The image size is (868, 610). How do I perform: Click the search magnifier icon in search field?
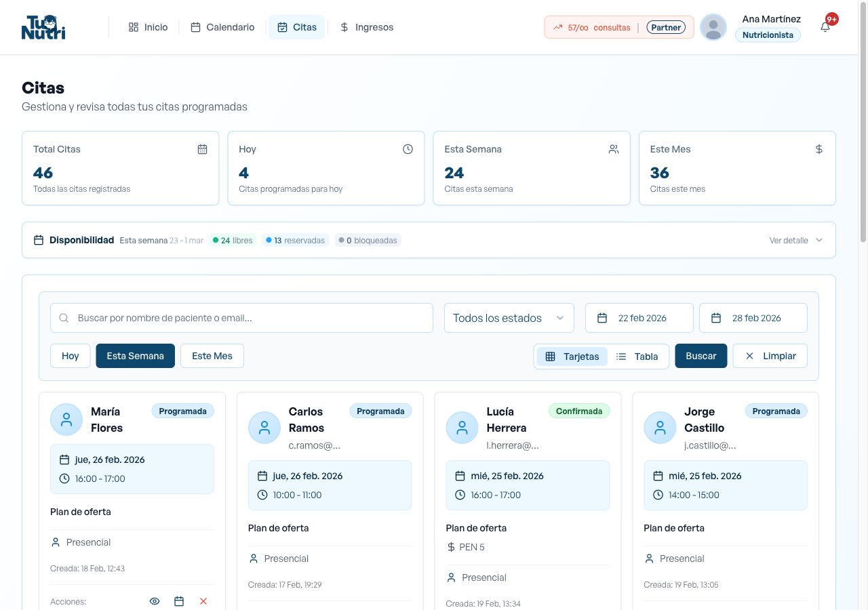click(x=64, y=317)
